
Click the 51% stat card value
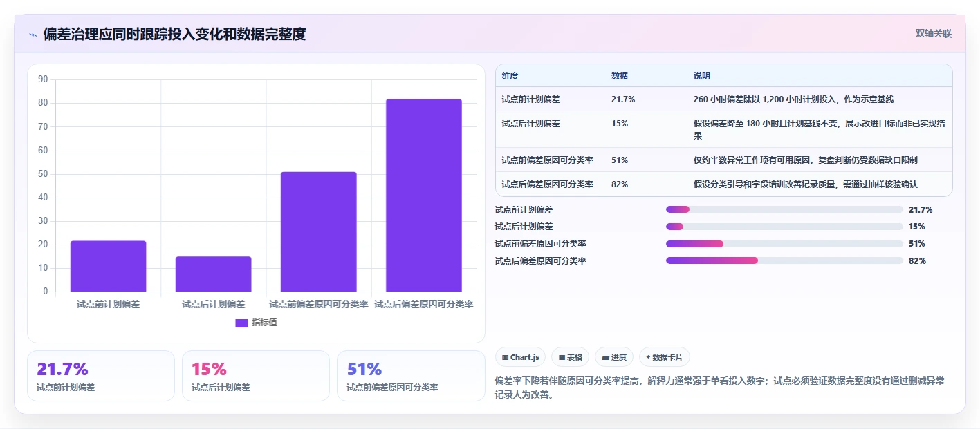[364, 370]
